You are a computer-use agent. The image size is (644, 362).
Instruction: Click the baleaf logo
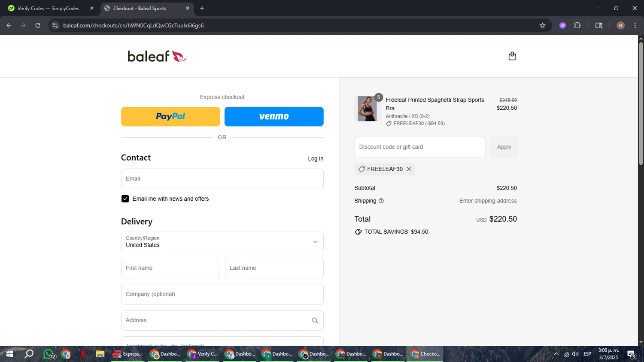click(157, 56)
